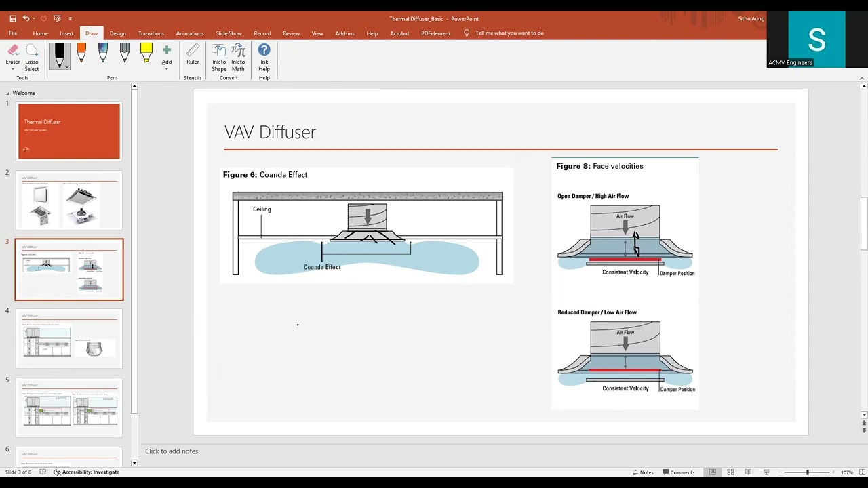Open the File menu
Viewport: 868px width, 488px height.
(x=13, y=33)
